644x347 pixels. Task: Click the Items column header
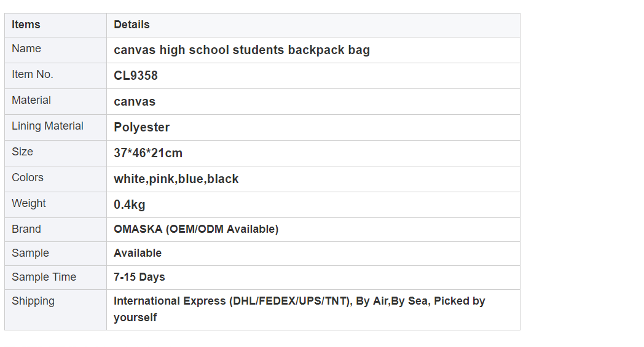coord(26,25)
